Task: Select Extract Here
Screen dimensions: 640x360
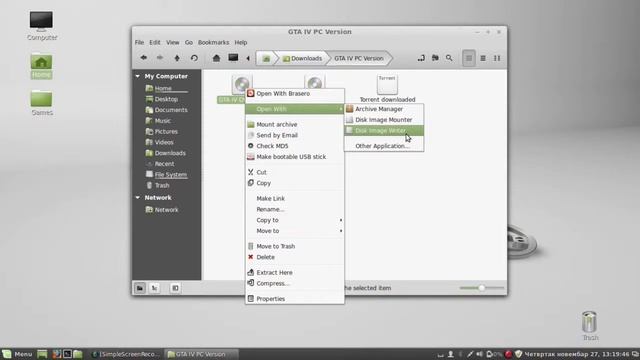Action: (x=294, y=273)
